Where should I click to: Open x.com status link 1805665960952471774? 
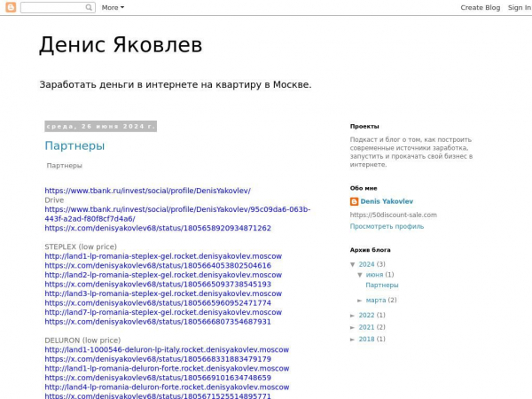pos(158,303)
